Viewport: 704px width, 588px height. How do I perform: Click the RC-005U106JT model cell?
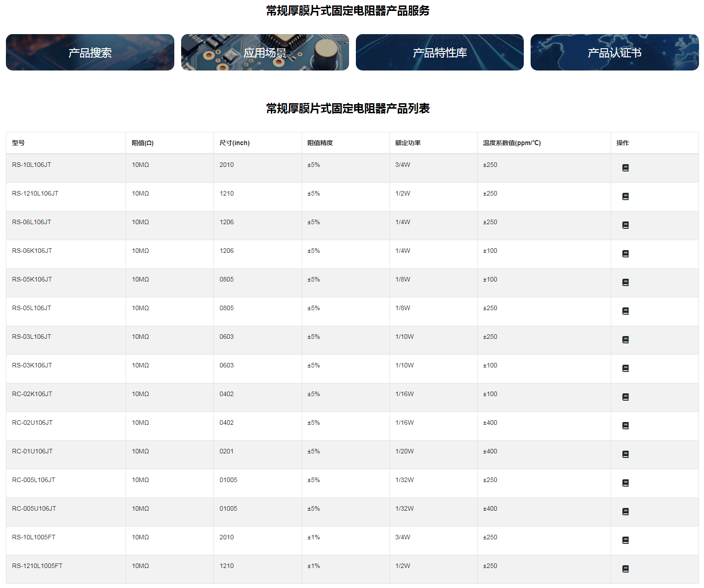(34, 508)
